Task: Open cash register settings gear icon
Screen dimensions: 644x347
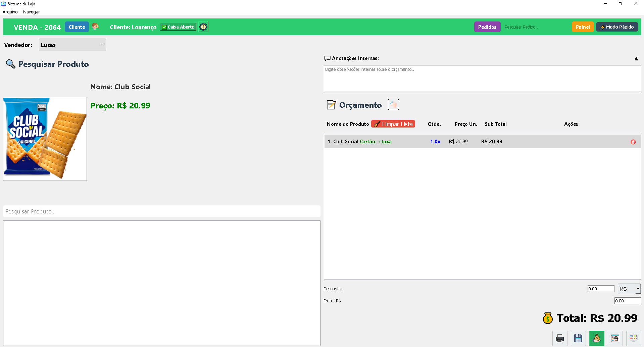Action: tap(203, 27)
